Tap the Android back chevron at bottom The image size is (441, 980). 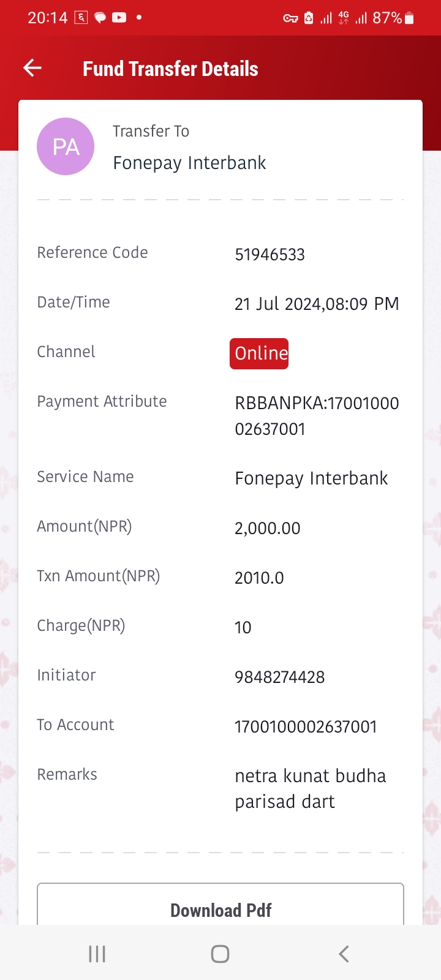[x=344, y=954]
